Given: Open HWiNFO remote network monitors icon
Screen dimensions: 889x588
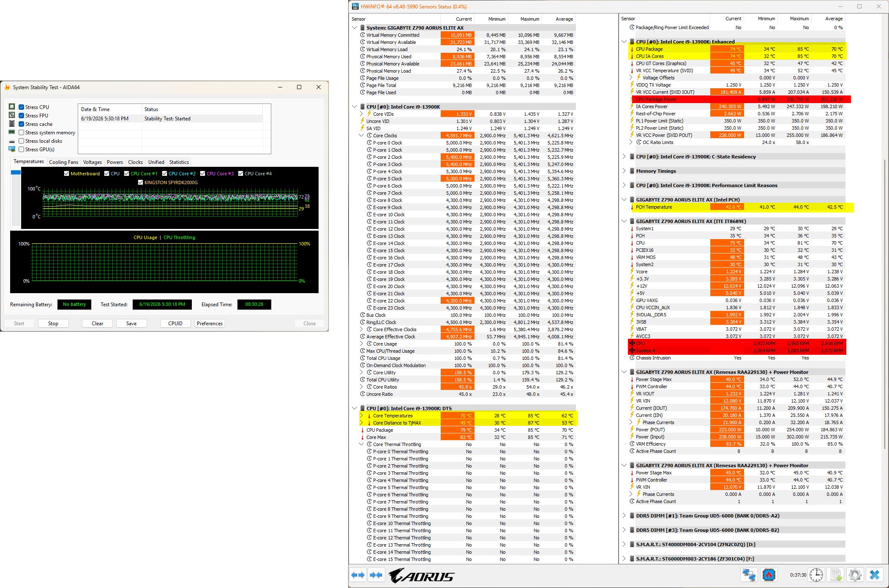Looking at the screenshot, I should [749, 575].
